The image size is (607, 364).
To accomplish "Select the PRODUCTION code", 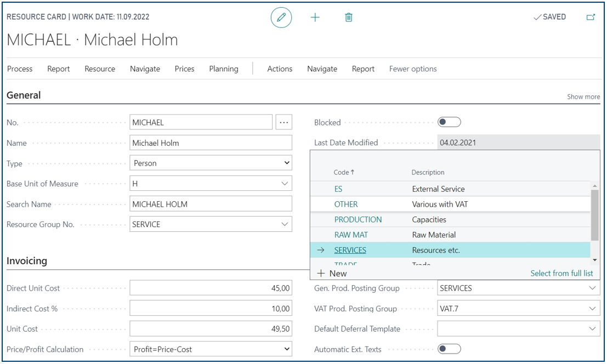I will (x=358, y=220).
